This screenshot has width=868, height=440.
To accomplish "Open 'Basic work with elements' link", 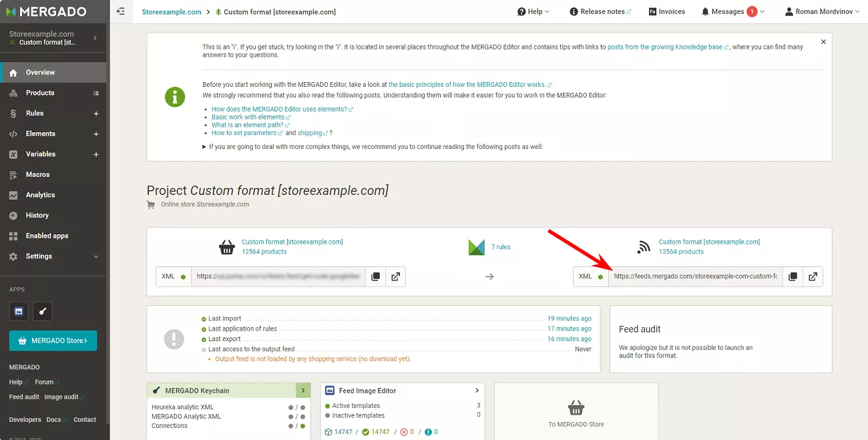I will pyautogui.click(x=250, y=117).
